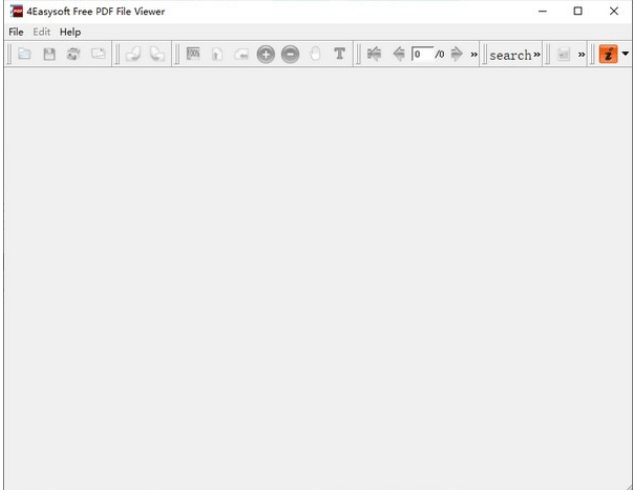Minimize the PDF viewer window
635x490 pixels.
coord(542,11)
